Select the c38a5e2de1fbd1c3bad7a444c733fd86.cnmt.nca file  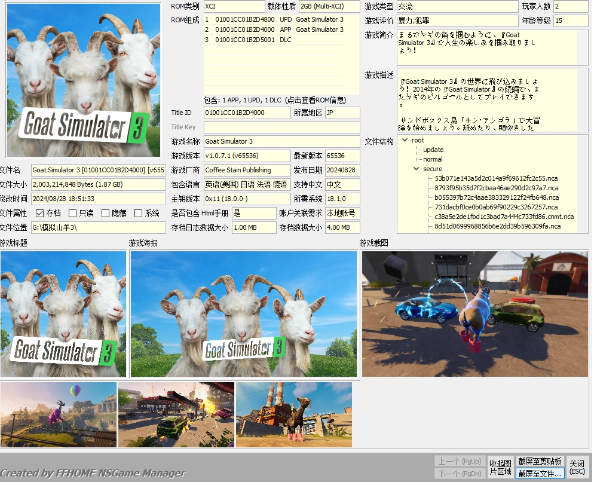point(504,216)
